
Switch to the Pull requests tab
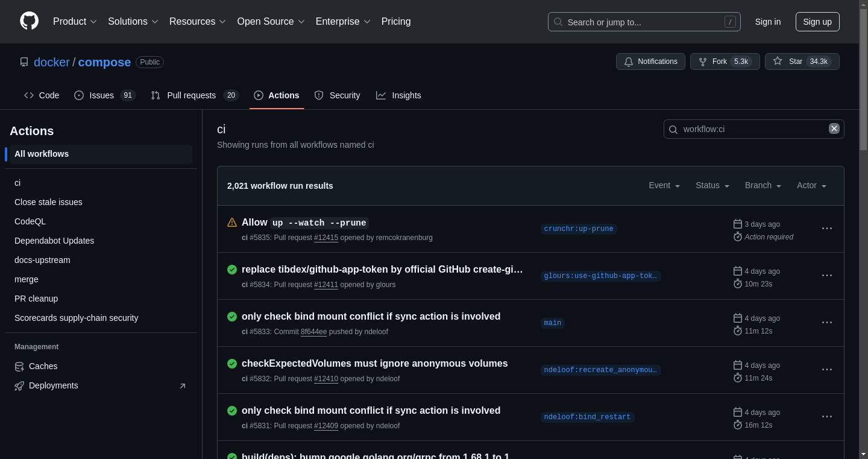click(x=195, y=95)
